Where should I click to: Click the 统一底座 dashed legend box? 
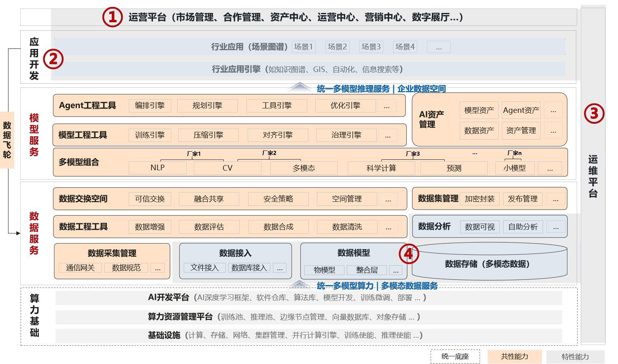455,356
